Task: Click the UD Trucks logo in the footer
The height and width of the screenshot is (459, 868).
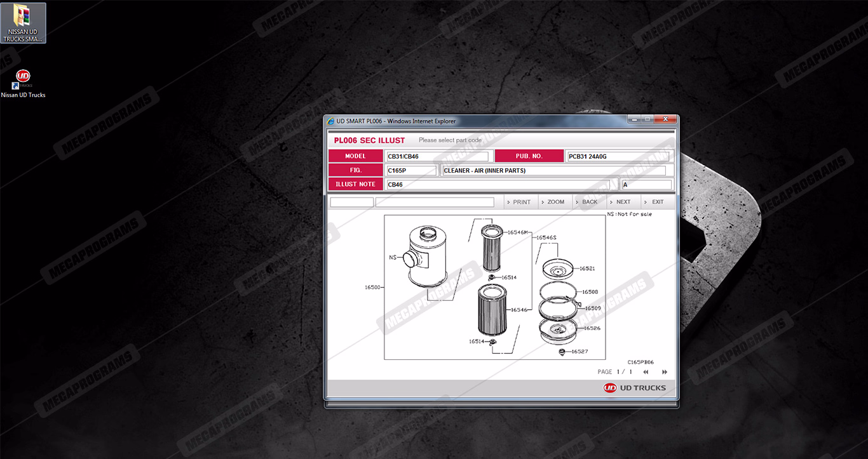Action: point(635,388)
